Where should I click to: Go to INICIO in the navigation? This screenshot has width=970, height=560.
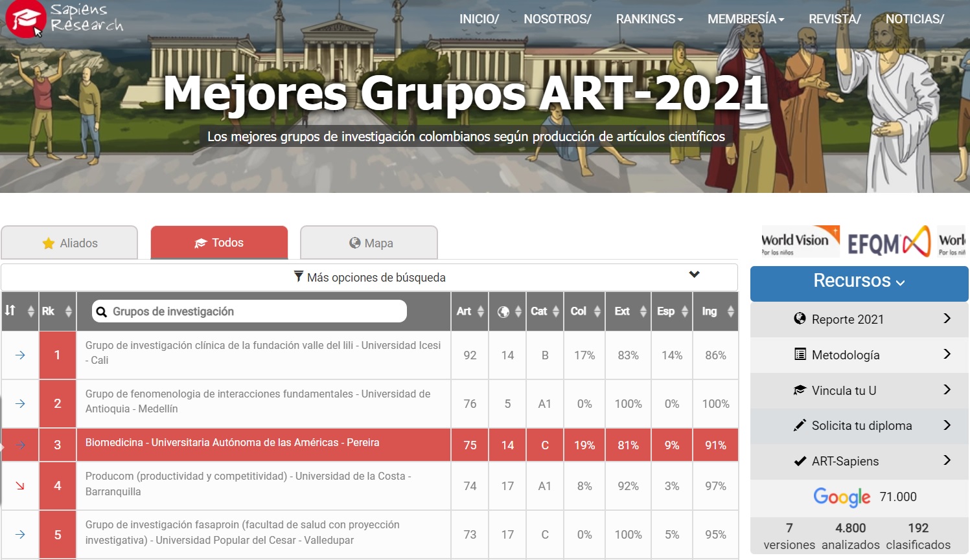[479, 19]
